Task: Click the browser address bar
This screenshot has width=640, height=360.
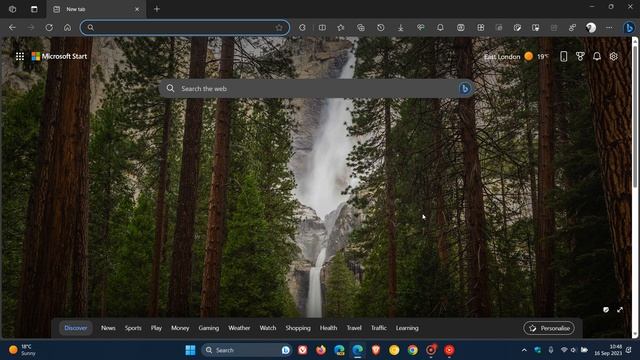Action: click(x=185, y=28)
